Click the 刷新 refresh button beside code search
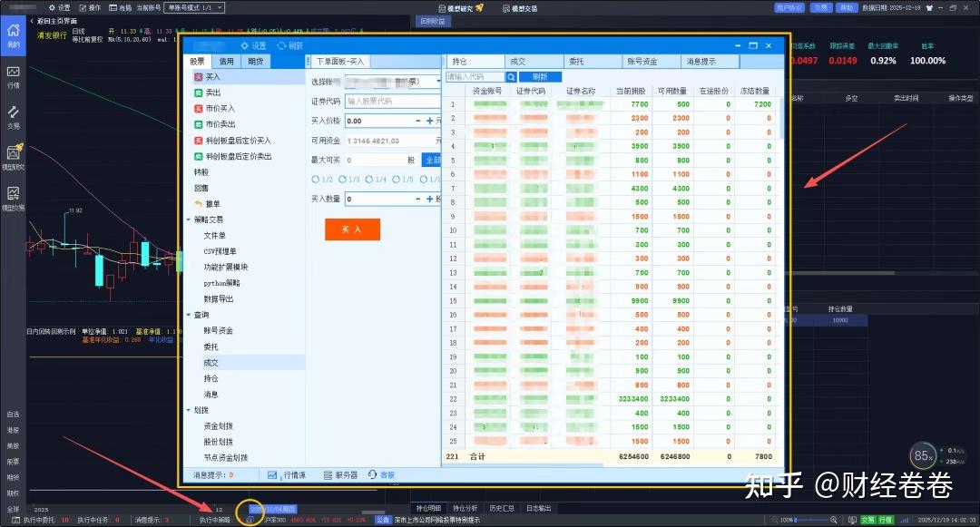Viewport: 980px width, 527px height. (540, 76)
